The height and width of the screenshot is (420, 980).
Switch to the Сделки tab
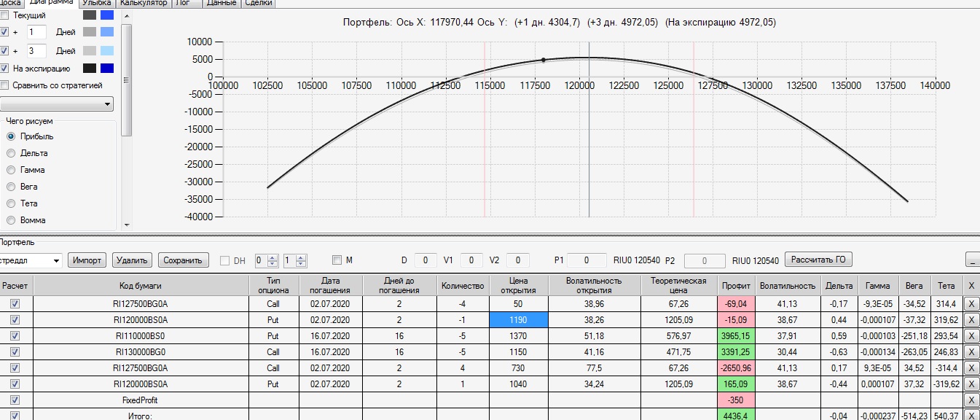(258, 3)
